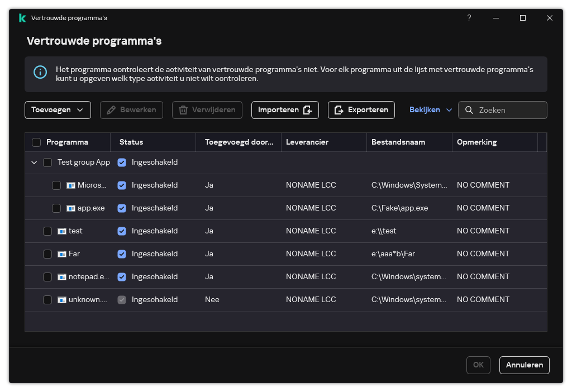572x392 pixels.
Task: Disable the Ingeschakeld status for app.exe
Action: tap(122, 208)
